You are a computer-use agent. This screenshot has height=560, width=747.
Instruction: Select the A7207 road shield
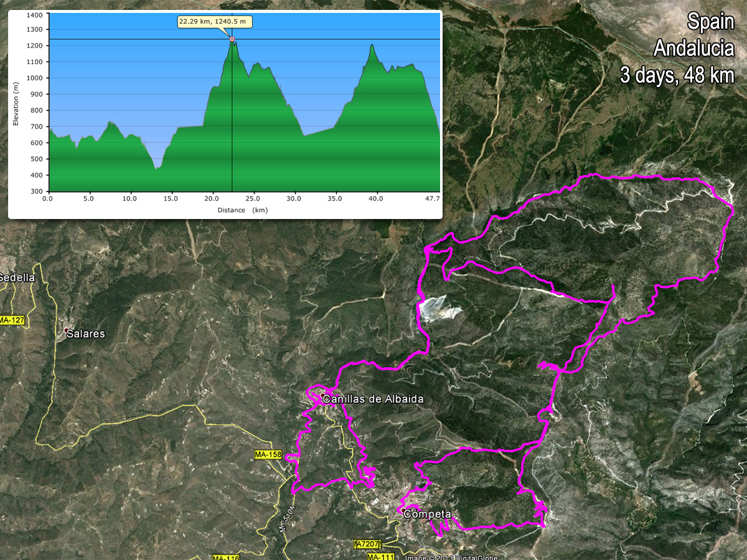(367, 544)
